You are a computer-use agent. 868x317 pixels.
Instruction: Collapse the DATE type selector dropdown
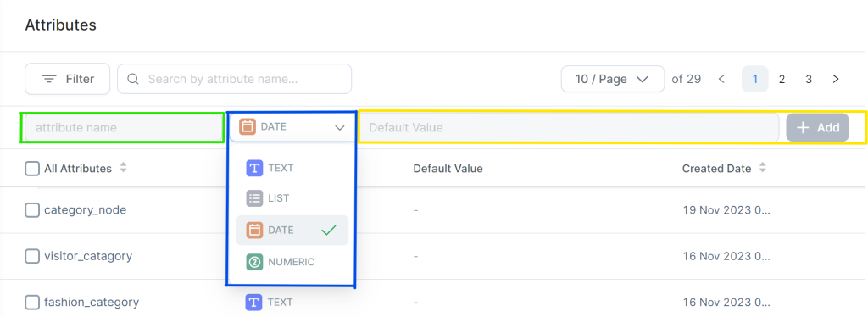292,127
